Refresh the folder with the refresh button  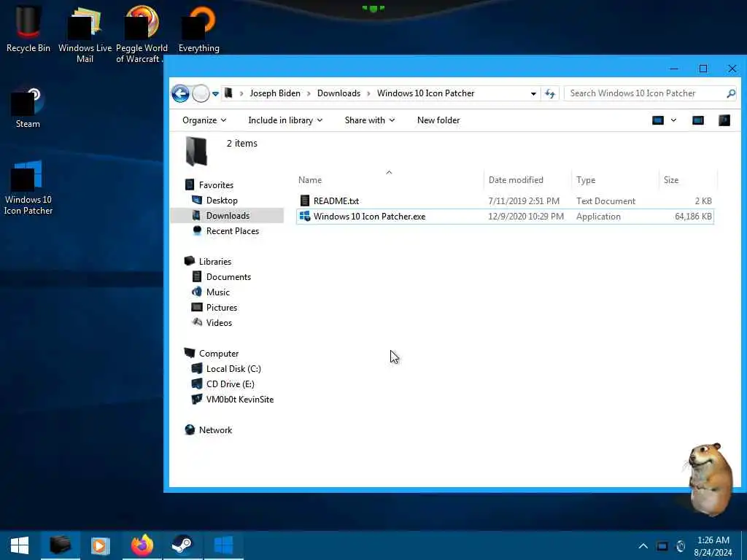(550, 93)
